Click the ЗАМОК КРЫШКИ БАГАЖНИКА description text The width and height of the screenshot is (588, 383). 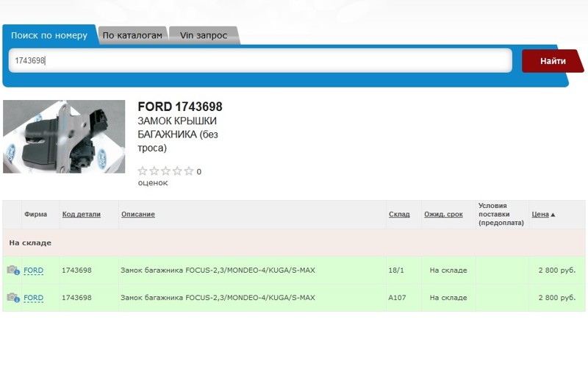coord(178,135)
